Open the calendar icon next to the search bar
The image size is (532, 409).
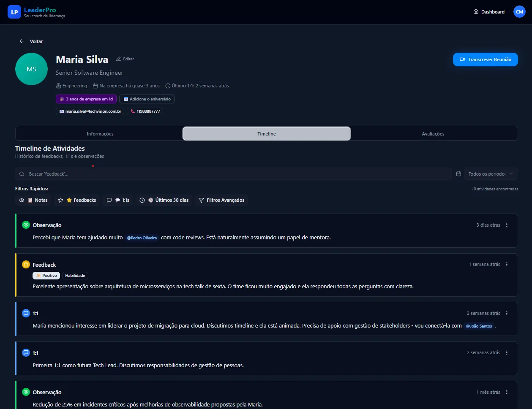coord(458,173)
